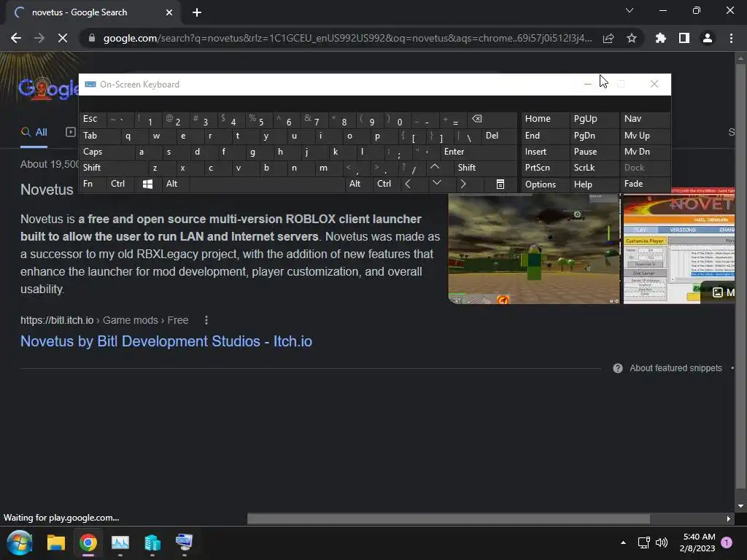747x560 pixels.
Task: Open Novetus by Bitl Development Studios link
Action: [x=166, y=341]
